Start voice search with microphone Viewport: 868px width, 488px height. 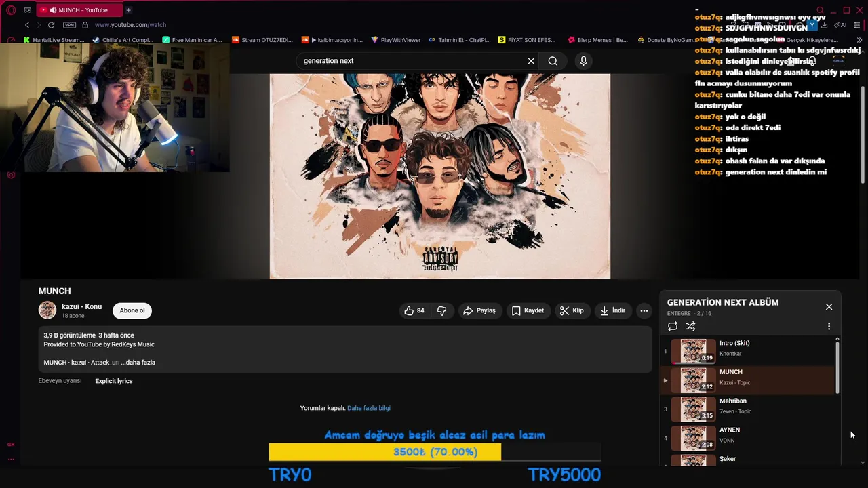pos(583,61)
